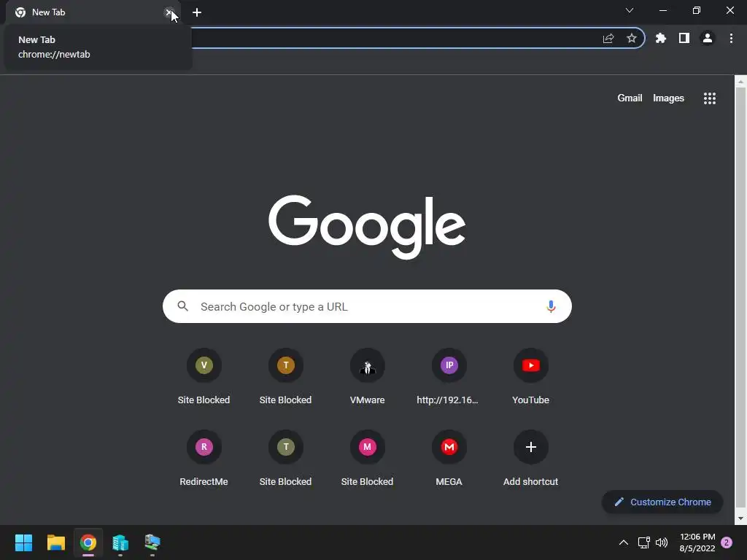Screen dimensions: 747x560
Task: Open the Images link
Action: pos(668,98)
